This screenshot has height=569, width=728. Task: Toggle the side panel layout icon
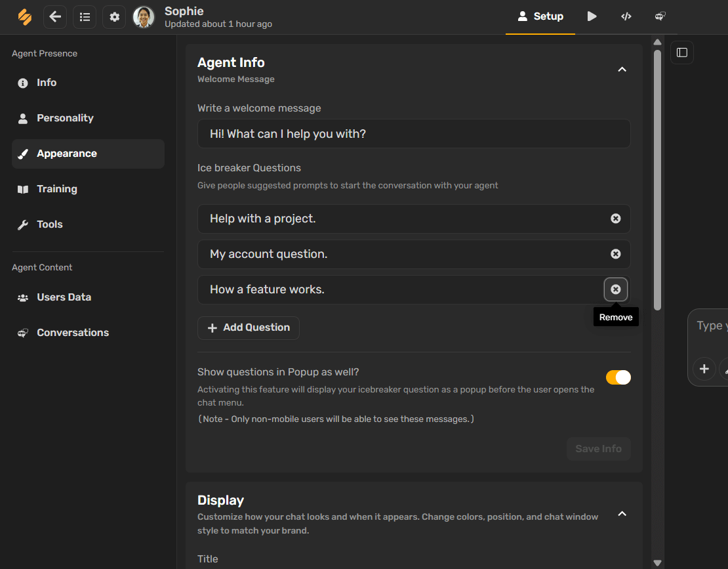[x=682, y=53]
